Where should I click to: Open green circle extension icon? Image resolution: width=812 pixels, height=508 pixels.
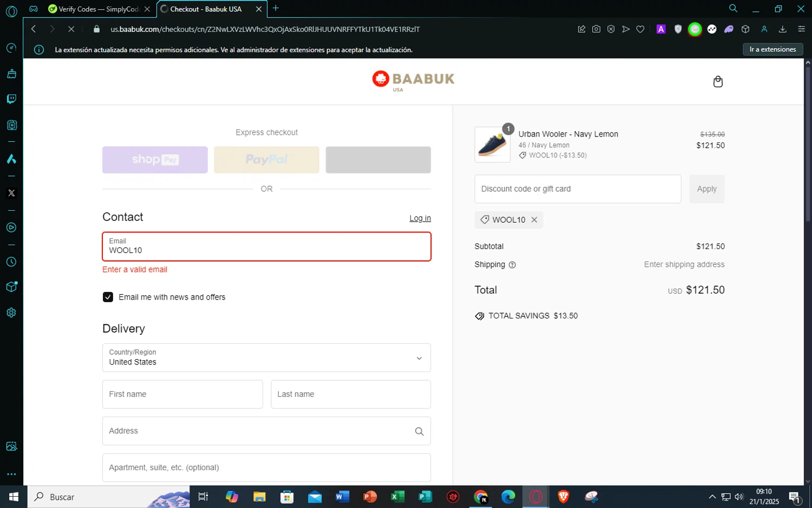[x=695, y=29]
